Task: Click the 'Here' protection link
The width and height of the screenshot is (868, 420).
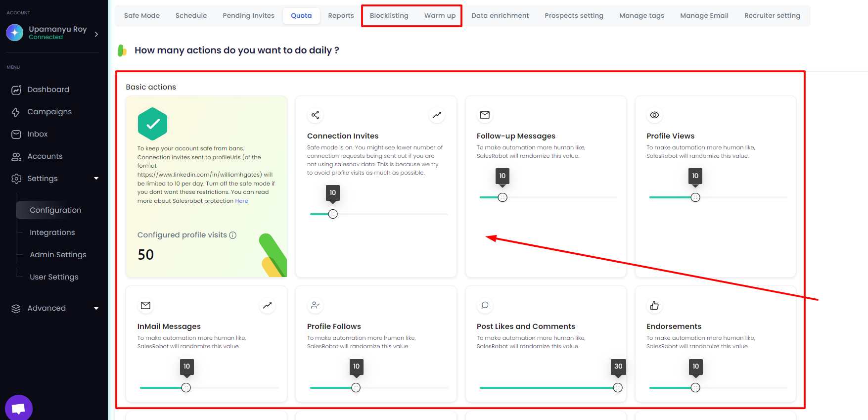Action: click(241, 201)
